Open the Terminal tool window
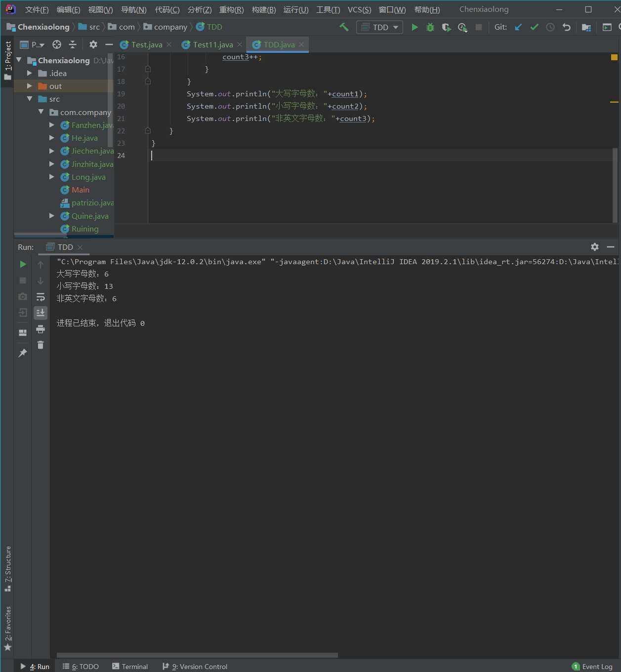 130,667
